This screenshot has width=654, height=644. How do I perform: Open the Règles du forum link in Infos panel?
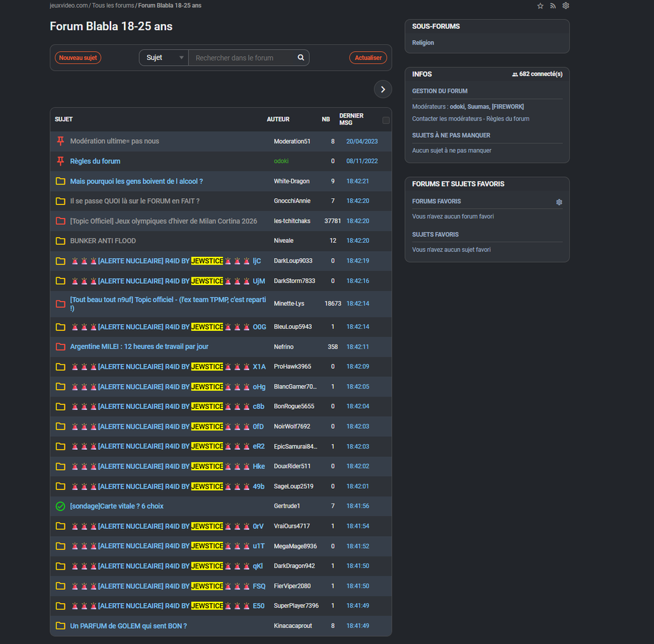coord(508,119)
